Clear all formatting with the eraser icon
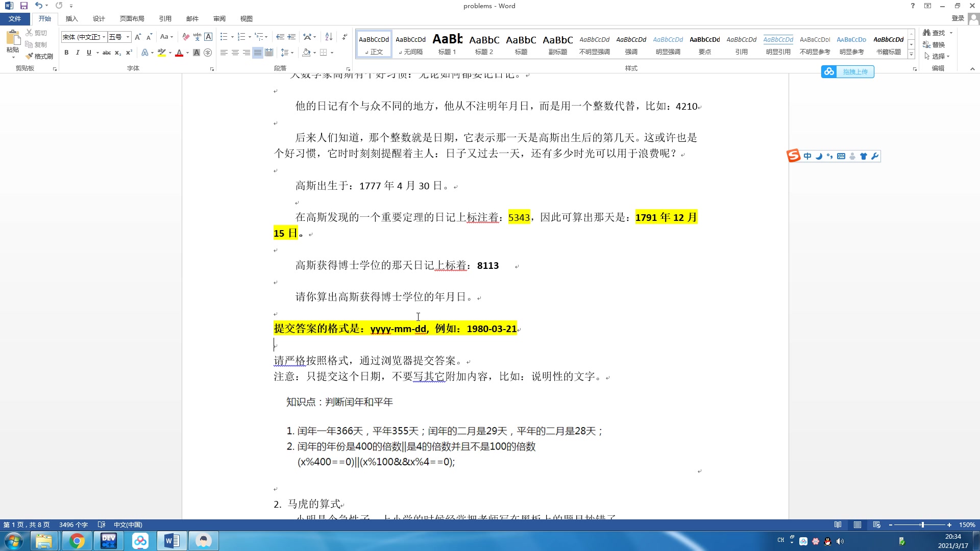This screenshot has width=980, height=551. coord(186,37)
